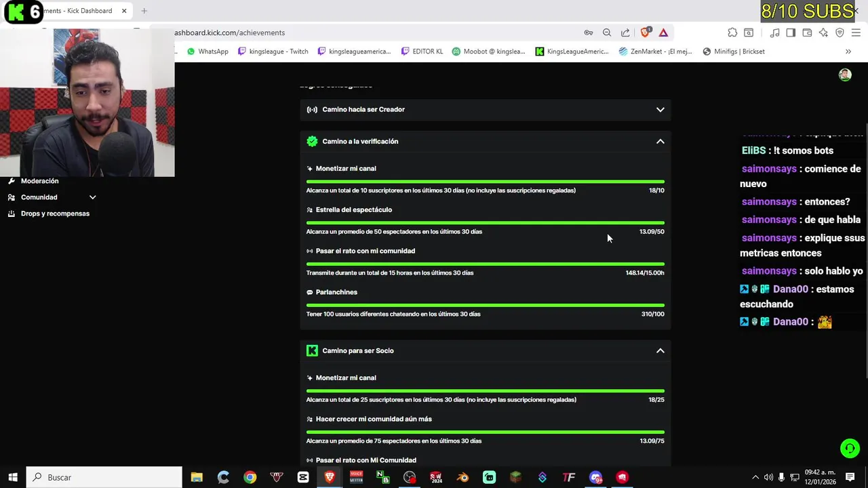The image size is (868, 488).
Task: Open Brave Wallet from the toolbar
Action: coord(807,33)
